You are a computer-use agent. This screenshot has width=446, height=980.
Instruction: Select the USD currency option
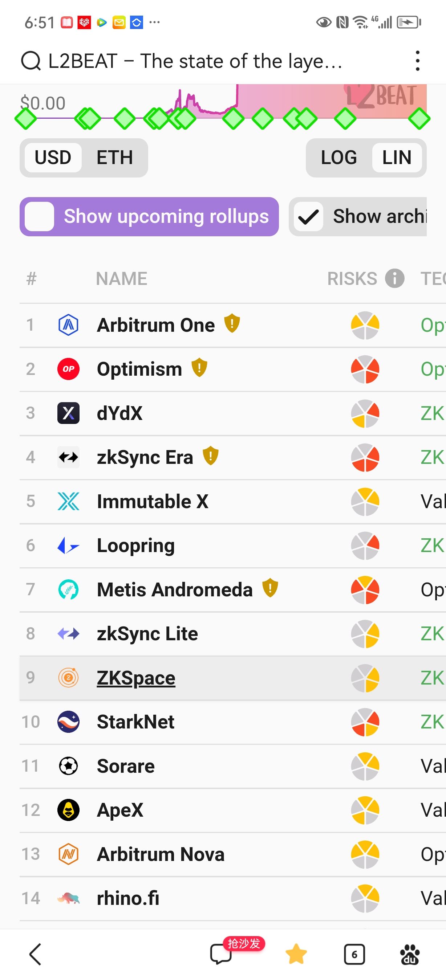[x=53, y=158]
